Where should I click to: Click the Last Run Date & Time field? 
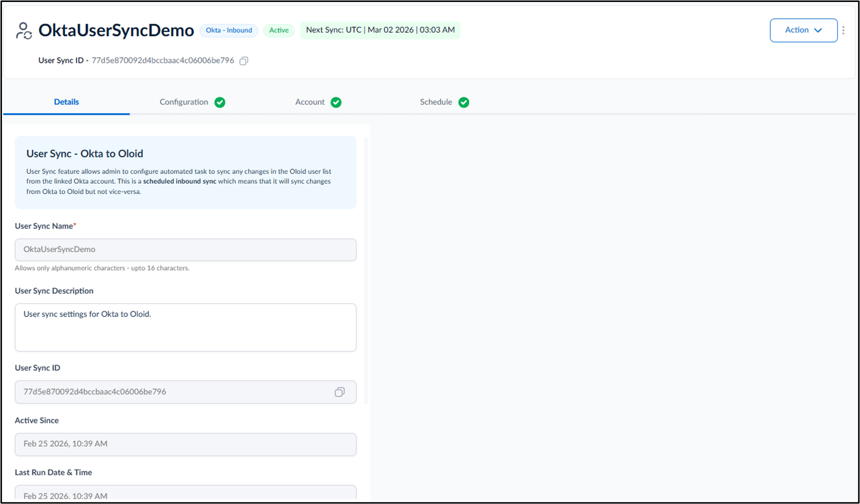[185, 493]
